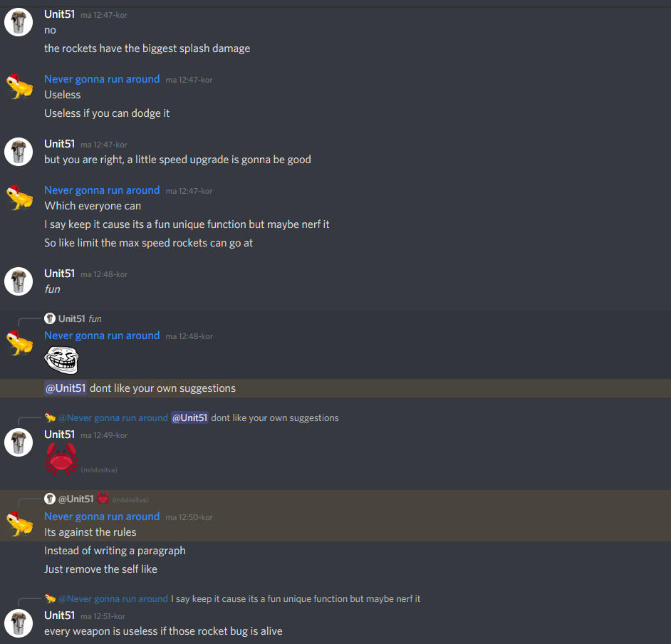Screen dimensions: 671x644
Task: Click frog avatar beside "Which everyone can"
Action: pos(19,198)
